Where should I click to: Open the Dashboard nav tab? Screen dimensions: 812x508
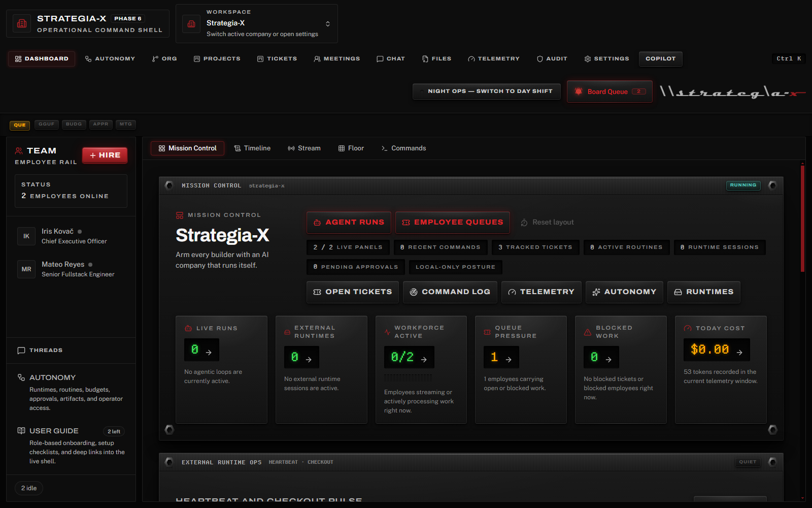click(x=42, y=59)
